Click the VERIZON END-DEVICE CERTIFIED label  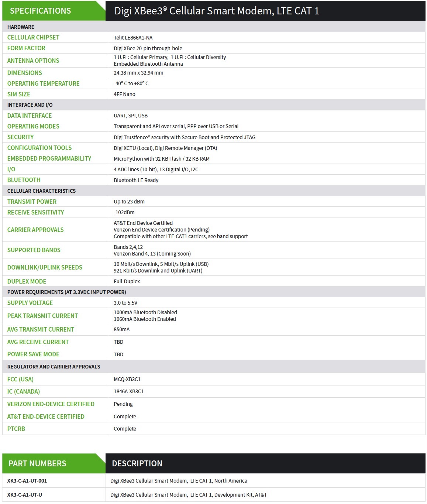point(51,404)
